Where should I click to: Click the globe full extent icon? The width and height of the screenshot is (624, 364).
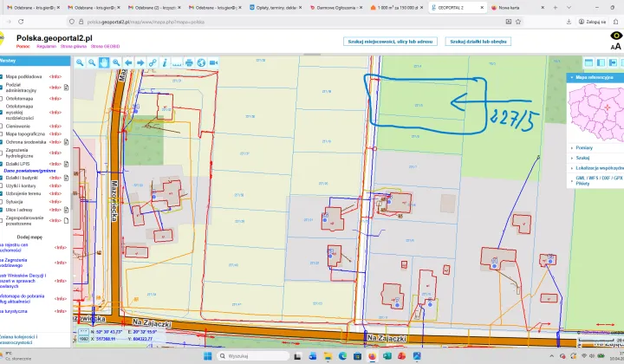(201, 62)
